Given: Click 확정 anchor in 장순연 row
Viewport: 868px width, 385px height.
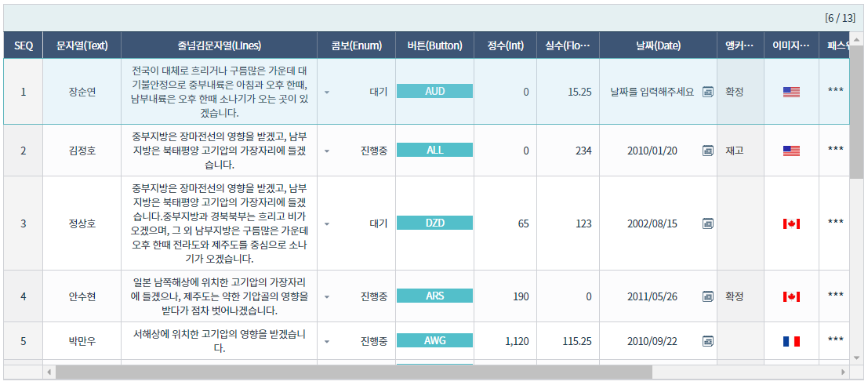Looking at the screenshot, I should [734, 92].
